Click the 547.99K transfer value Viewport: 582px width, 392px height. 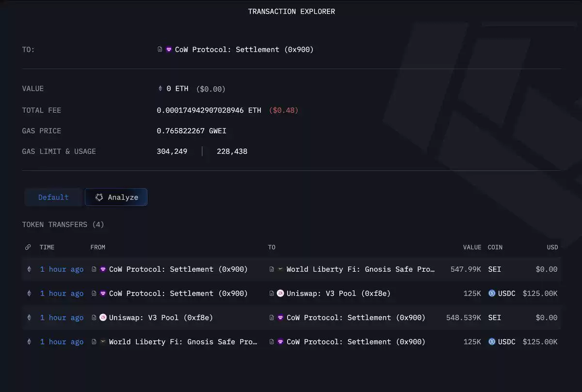466,269
